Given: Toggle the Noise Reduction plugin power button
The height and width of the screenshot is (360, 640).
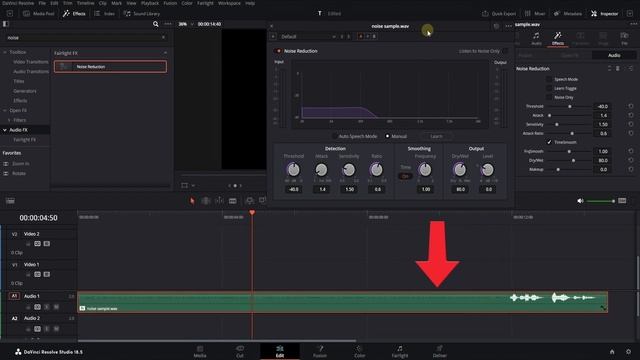Looking at the screenshot, I should click(279, 51).
